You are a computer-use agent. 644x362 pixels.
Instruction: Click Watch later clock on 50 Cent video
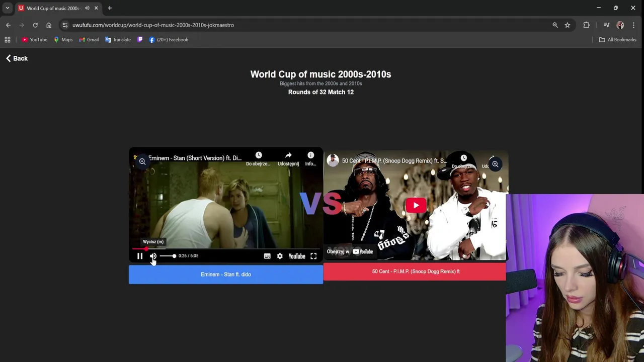pos(463,161)
